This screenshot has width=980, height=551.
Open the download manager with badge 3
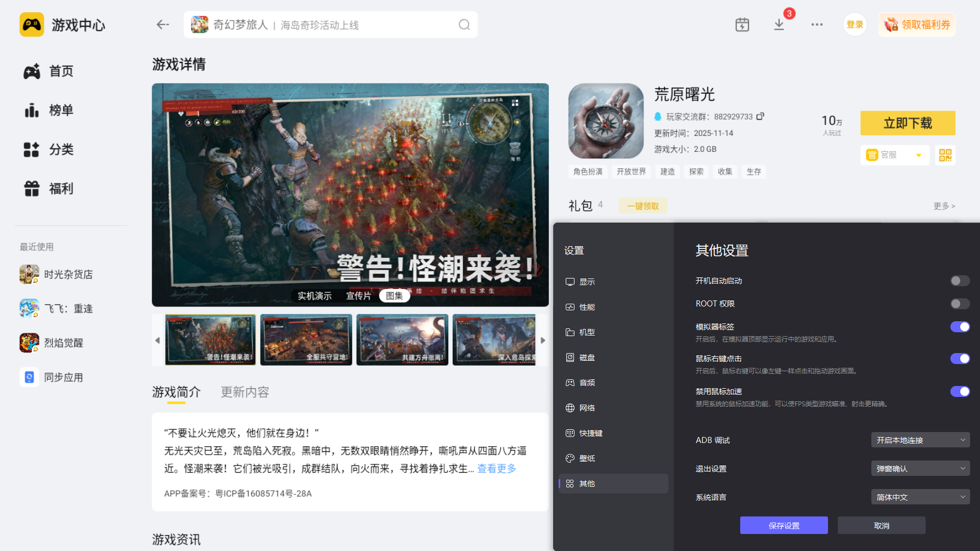pyautogui.click(x=779, y=25)
